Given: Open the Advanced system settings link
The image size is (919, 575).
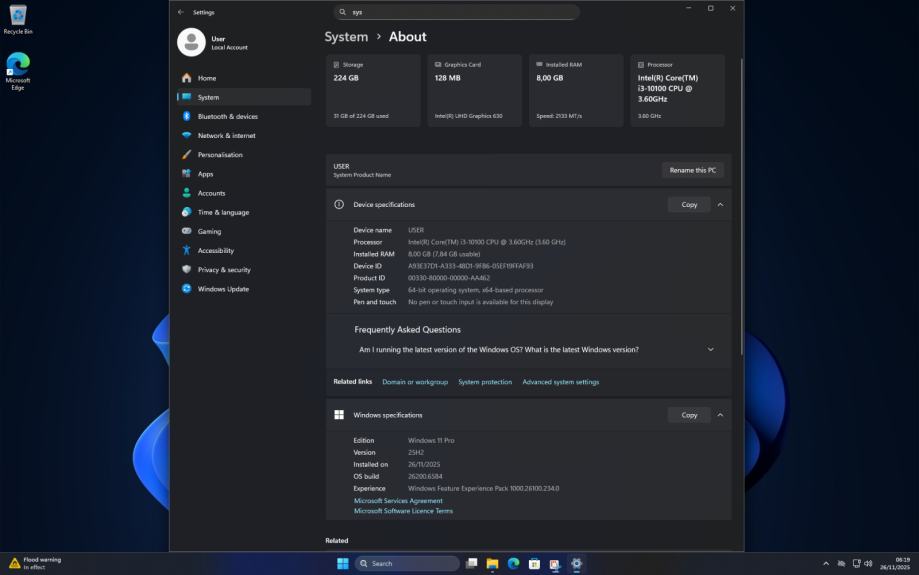Looking at the screenshot, I should [x=560, y=382].
